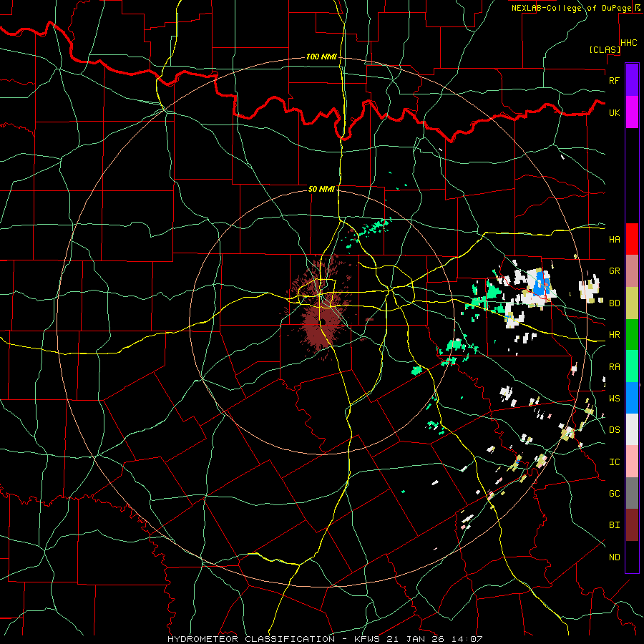This screenshot has height=644, width=644.
Task: Pick the RA light-green legend swatch
Action: pyautogui.click(x=632, y=366)
